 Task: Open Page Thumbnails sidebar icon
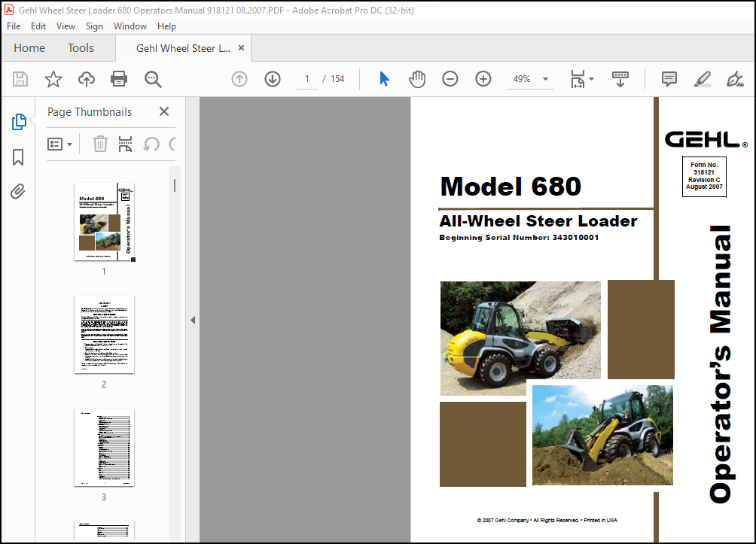tap(19, 122)
